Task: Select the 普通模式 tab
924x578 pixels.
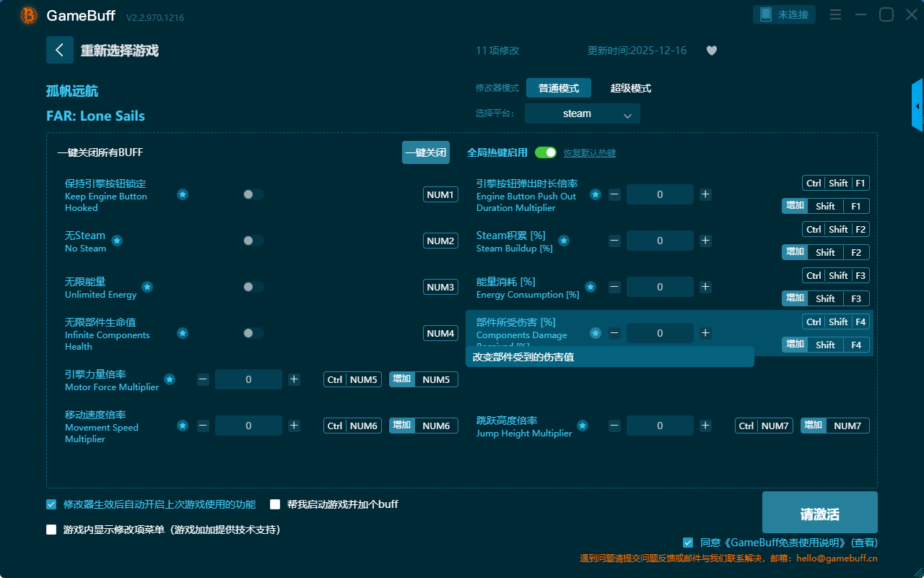Action: point(558,88)
